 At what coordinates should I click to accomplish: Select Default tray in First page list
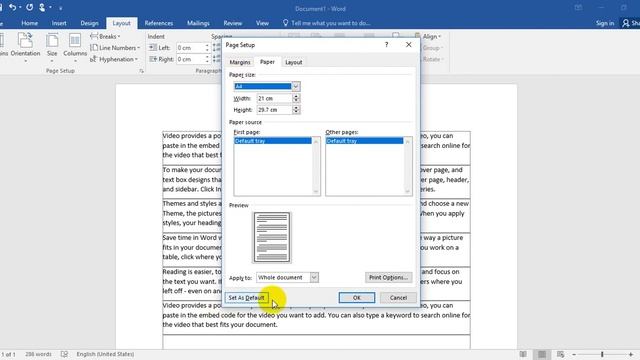click(273, 141)
